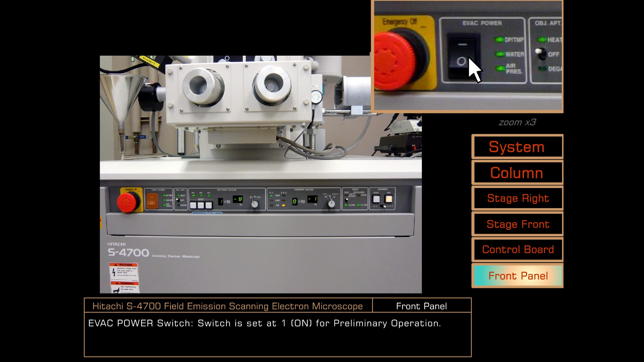Flip the OBJ. APT. heat/off/degas toggle on the panel
Viewport: 644px width, 362px height.
(x=178, y=200)
